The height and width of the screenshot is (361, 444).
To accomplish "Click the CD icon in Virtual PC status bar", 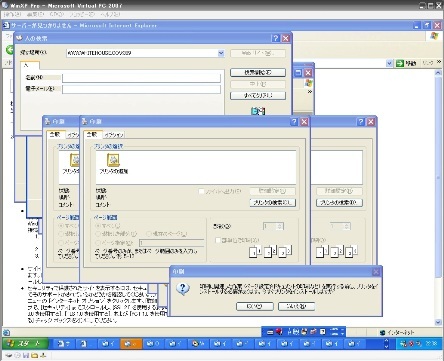I will pyautogui.click(x=18, y=356).
